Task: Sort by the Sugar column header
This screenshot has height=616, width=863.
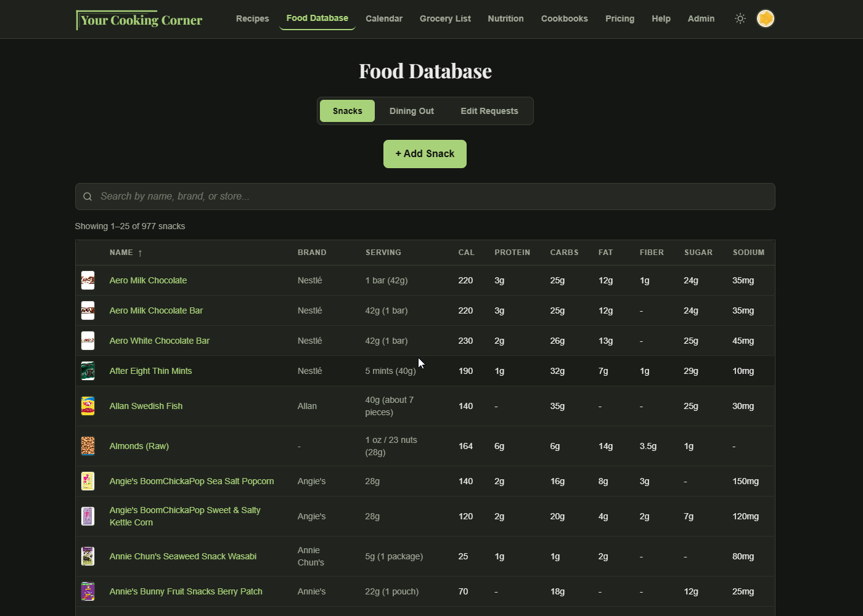Action: [x=698, y=253]
